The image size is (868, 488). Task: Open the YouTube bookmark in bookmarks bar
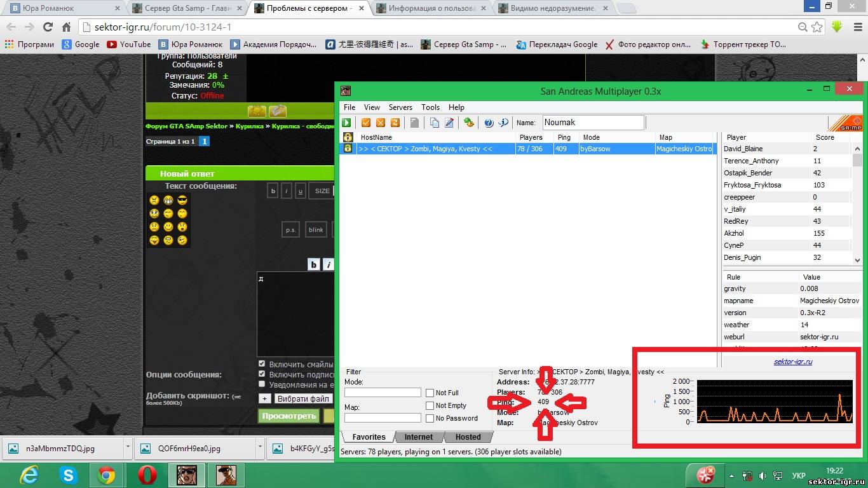coord(129,44)
